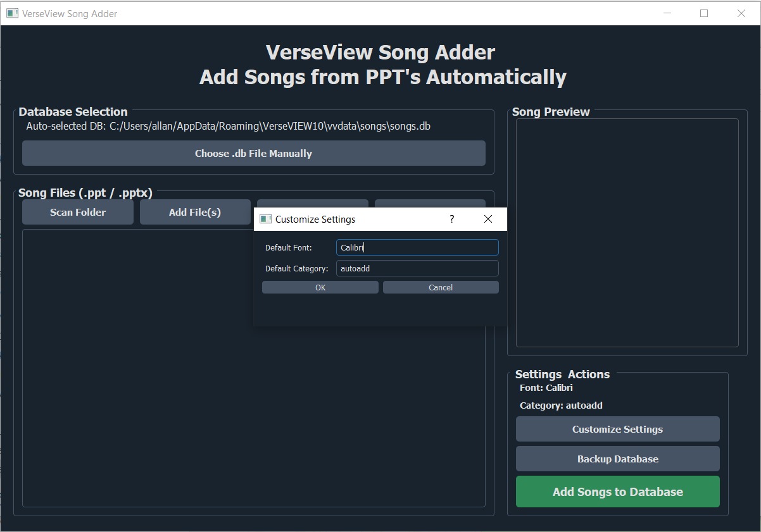Screen dimensions: 761x532
Task: Maximize the VerseView Song Adder window
Action: point(703,13)
